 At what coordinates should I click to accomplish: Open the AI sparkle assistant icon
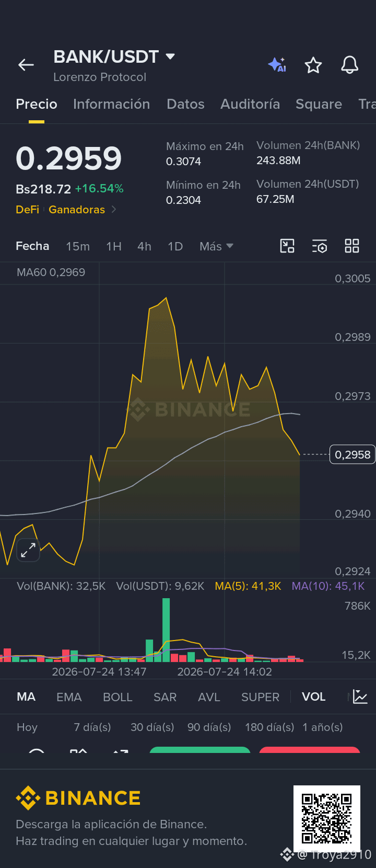click(277, 65)
